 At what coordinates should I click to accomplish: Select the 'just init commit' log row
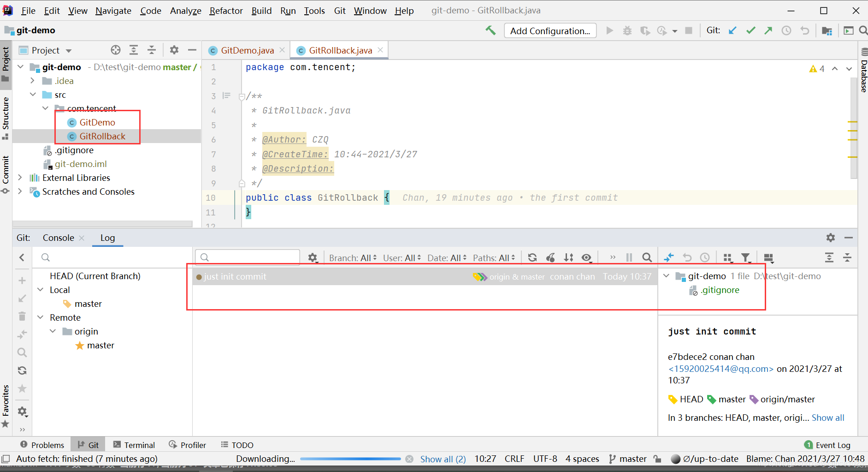click(x=425, y=276)
